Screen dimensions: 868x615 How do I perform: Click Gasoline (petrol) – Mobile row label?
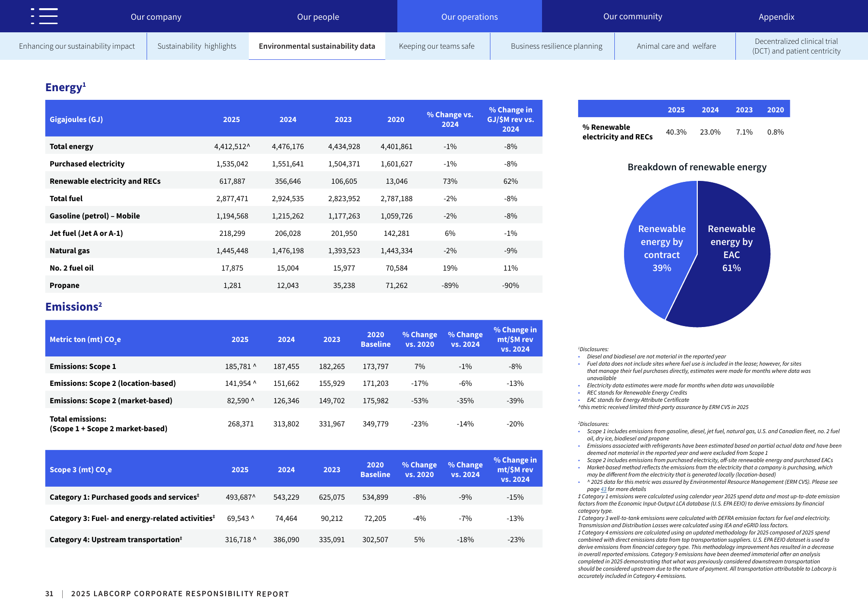coord(95,216)
